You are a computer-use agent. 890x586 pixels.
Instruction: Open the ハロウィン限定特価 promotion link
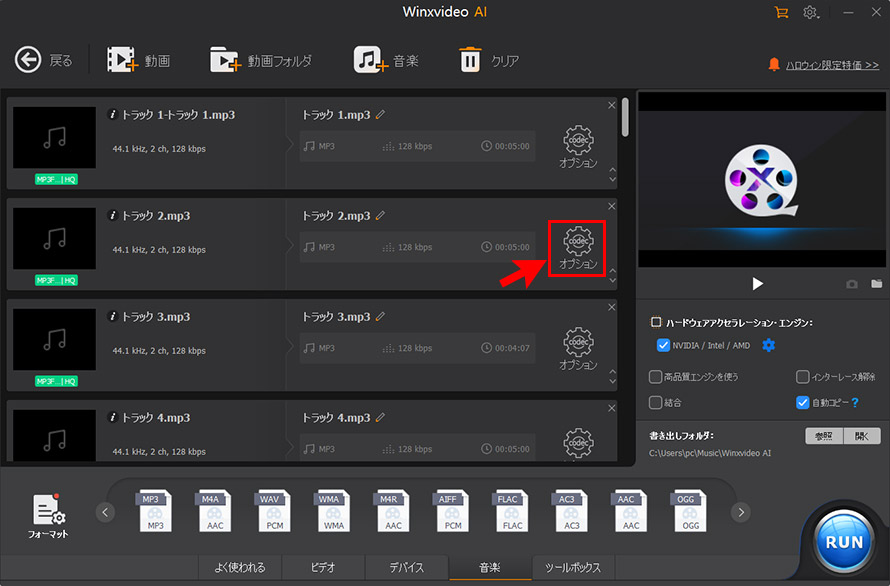click(x=832, y=65)
